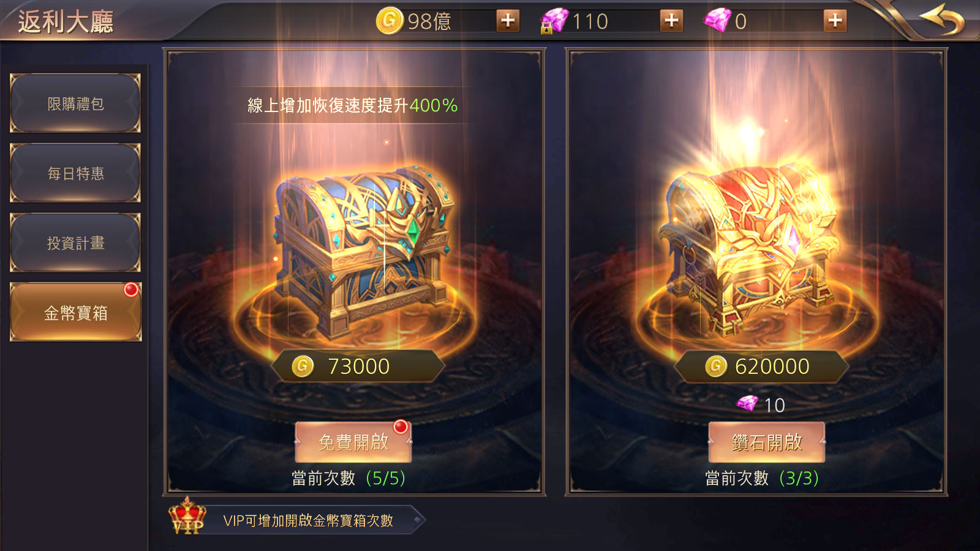Select the 金幣寶箱 tab
The image size is (980, 551).
75,312
